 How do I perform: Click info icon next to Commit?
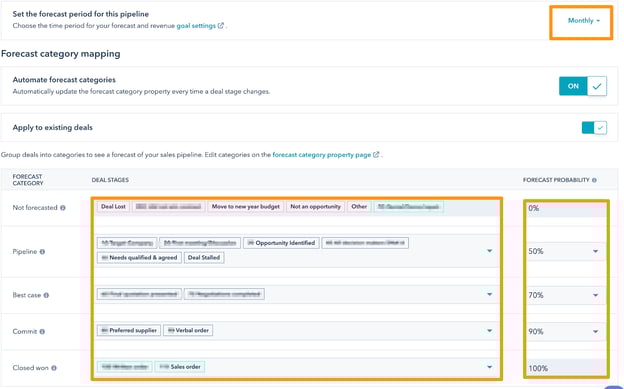coord(42,332)
